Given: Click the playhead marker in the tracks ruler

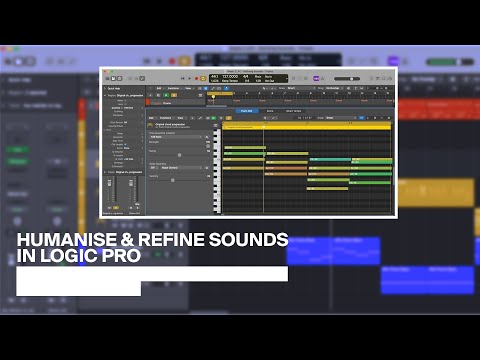Looking at the screenshot, I should (213, 97).
